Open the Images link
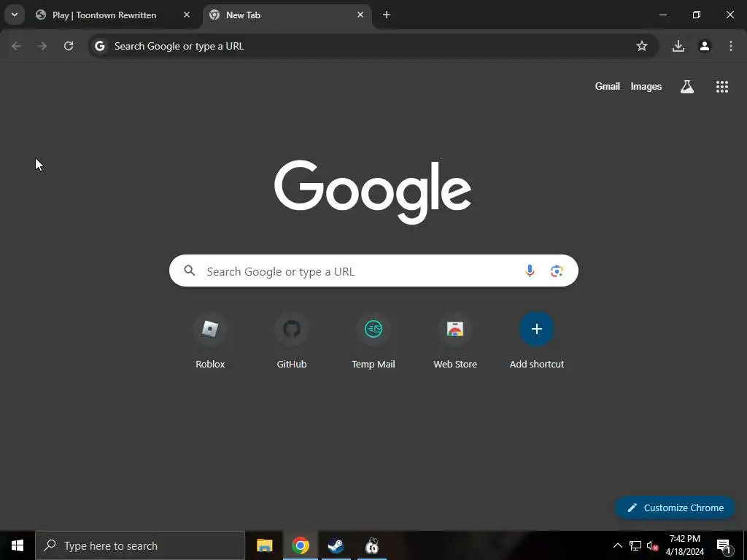747x560 pixels. coord(646,86)
